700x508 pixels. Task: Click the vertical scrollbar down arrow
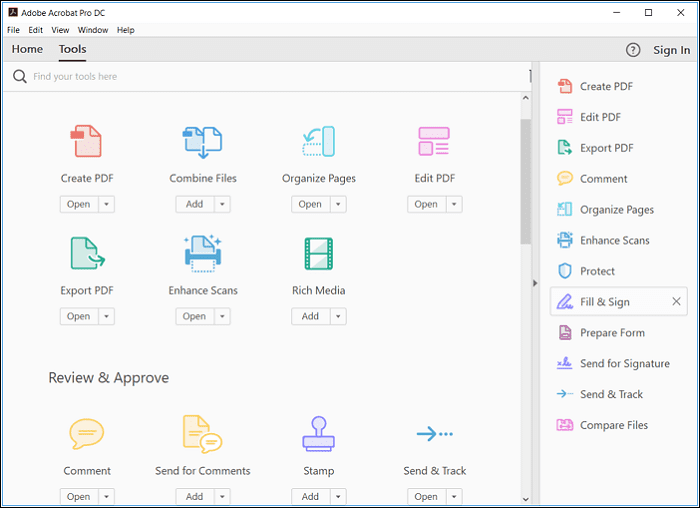526,498
